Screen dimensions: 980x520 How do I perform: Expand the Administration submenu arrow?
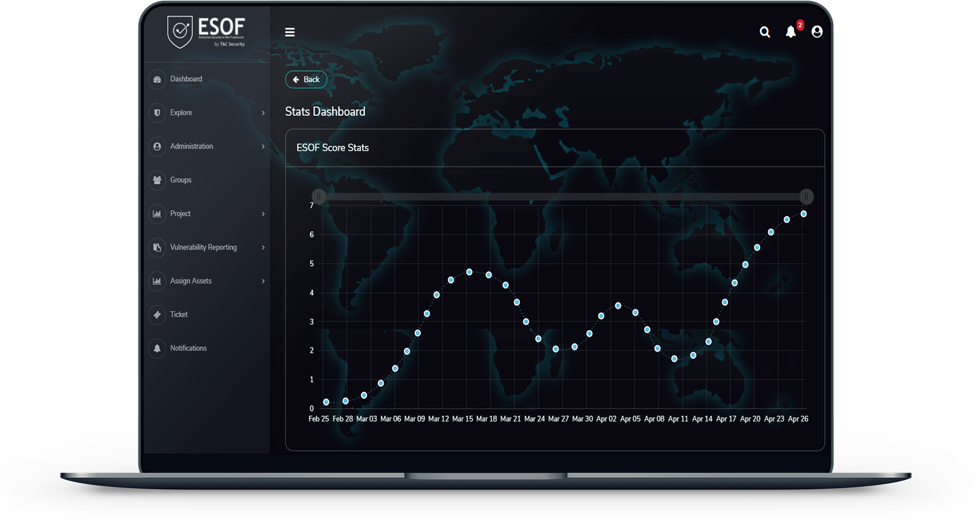[x=263, y=146]
